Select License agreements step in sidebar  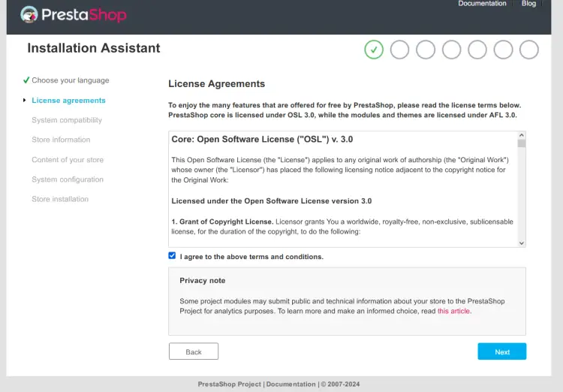pos(68,101)
